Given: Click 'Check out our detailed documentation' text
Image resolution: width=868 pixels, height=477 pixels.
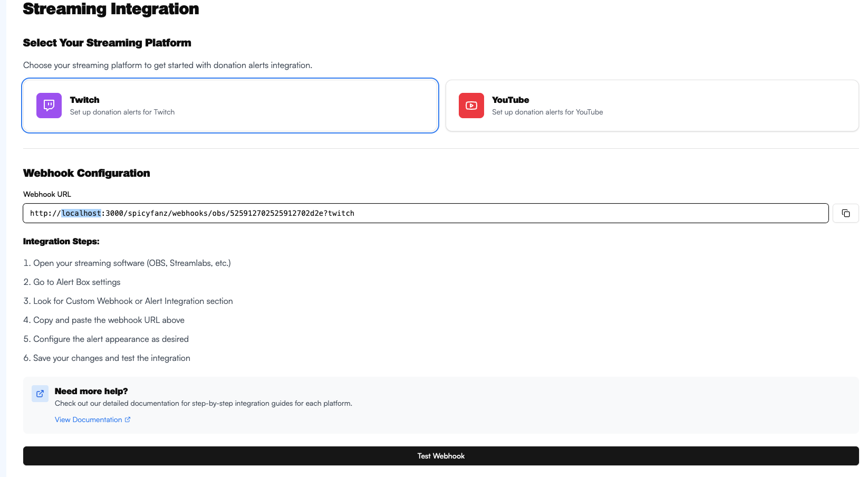Looking at the screenshot, I should [x=204, y=403].
